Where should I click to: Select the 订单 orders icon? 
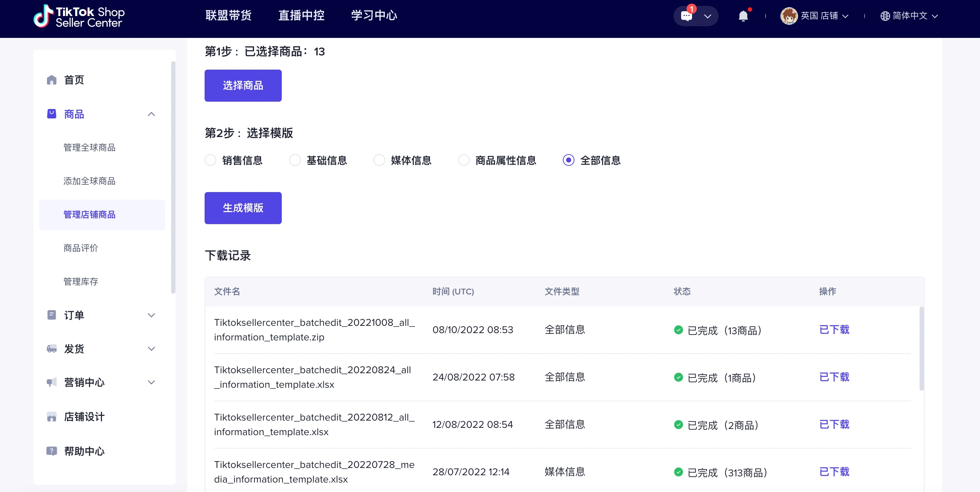(52, 315)
